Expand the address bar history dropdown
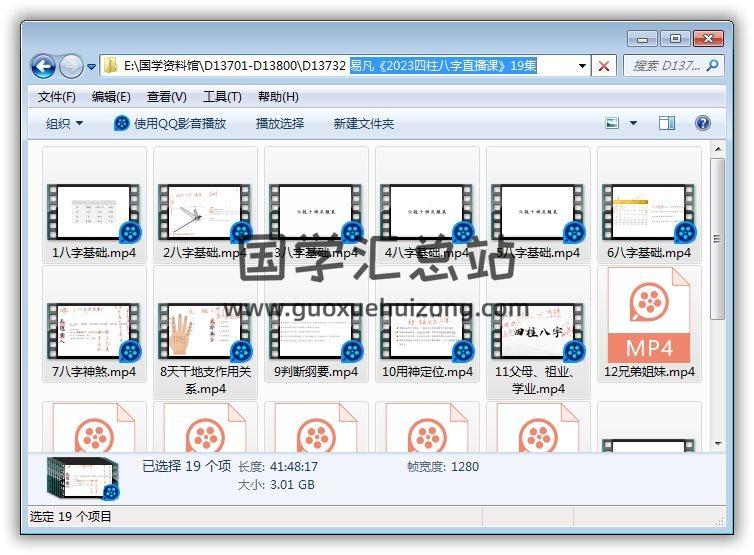 click(582, 66)
